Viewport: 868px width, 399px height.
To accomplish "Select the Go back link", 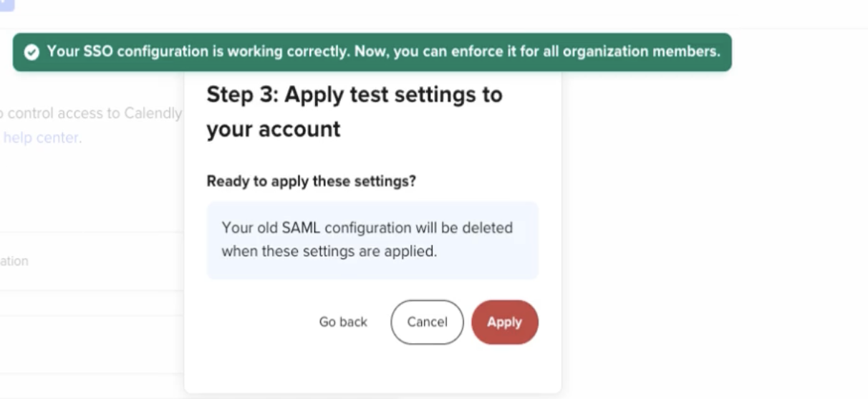I will pos(343,322).
